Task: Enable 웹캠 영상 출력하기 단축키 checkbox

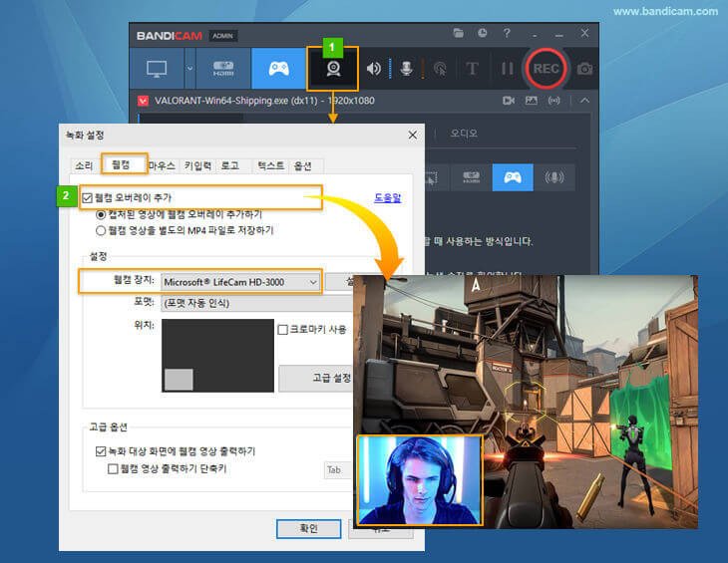Action: 113,469
